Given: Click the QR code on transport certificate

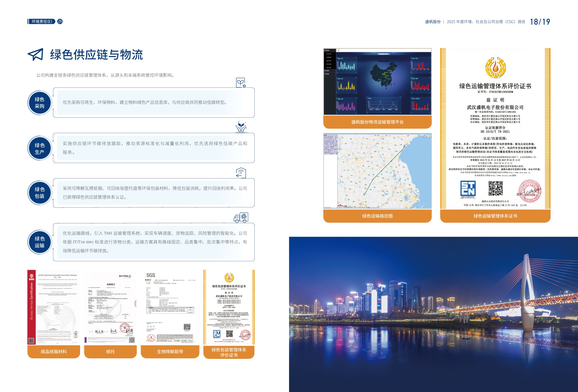Looking at the screenshot, I should [x=496, y=188].
